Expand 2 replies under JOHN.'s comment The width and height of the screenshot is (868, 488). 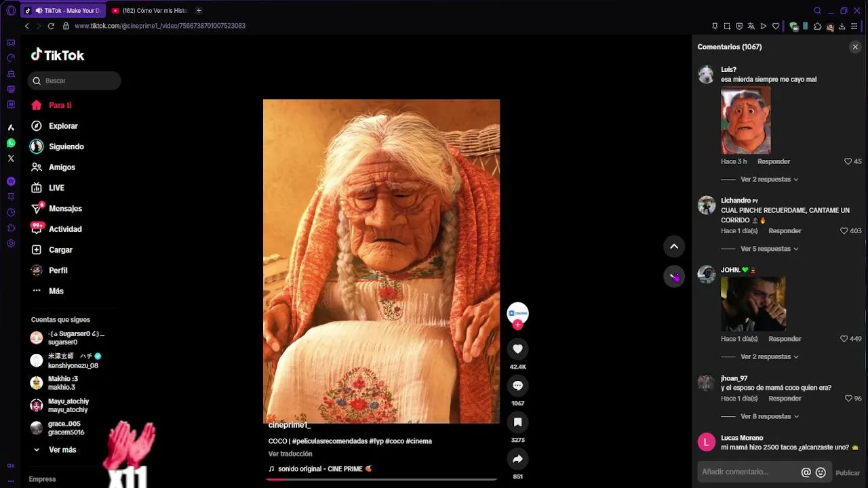(x=769, y=357)
